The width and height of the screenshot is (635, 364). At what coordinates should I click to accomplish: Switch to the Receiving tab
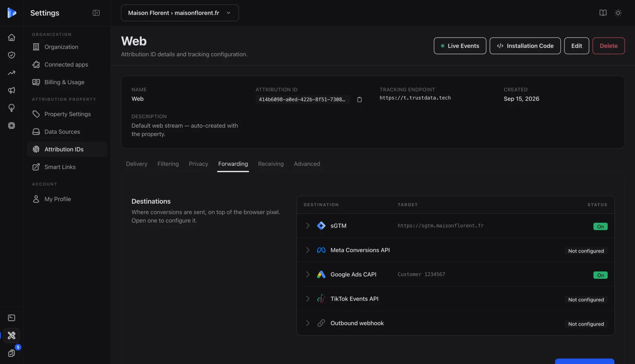tap(271, 164)
